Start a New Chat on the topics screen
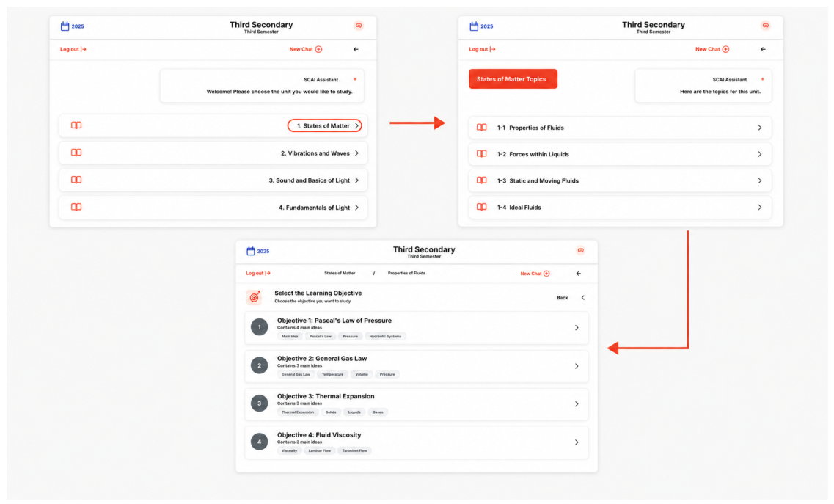Screen dimensions: 834x504 click(x=712, y=49)
